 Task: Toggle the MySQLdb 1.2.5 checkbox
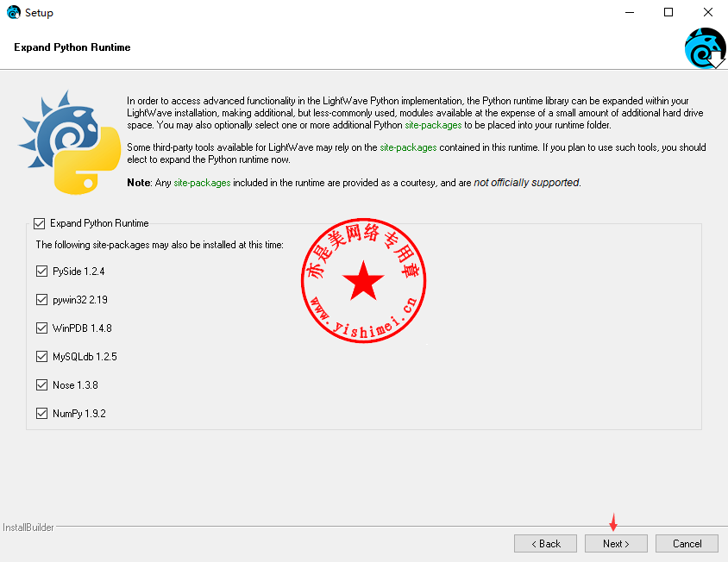(41, 356)
